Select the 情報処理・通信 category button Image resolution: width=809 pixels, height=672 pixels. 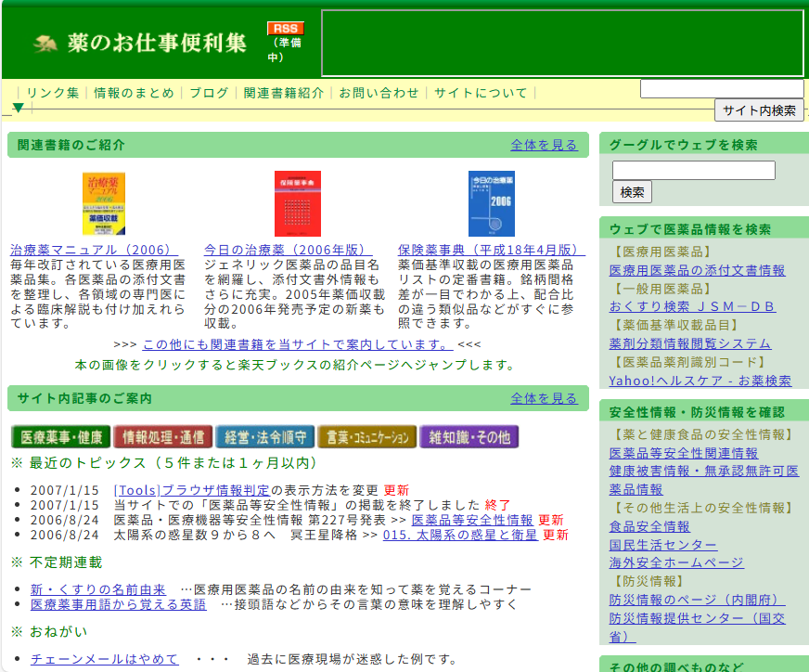(x=162, y=437)
